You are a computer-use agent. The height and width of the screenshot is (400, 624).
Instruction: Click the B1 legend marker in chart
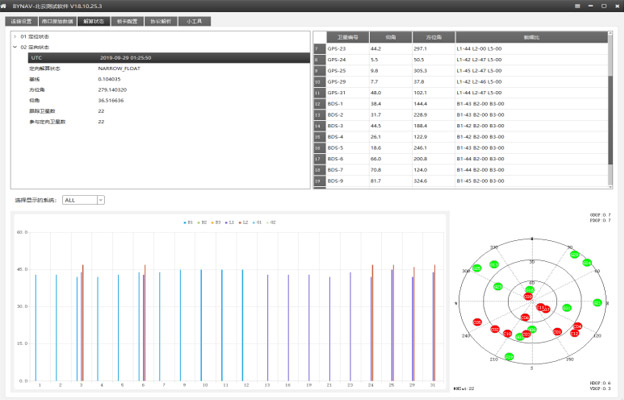click(x=185, y=222)
